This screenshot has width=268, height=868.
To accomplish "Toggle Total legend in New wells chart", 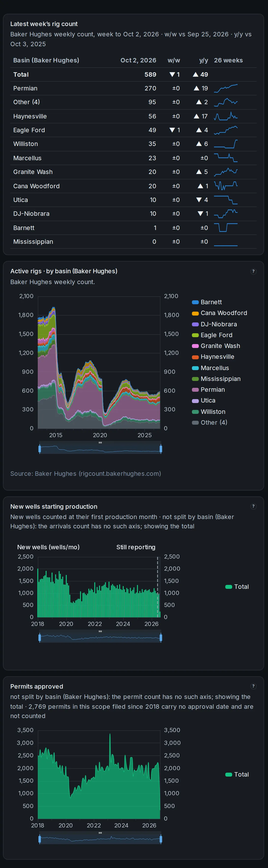I will point(237,587).
